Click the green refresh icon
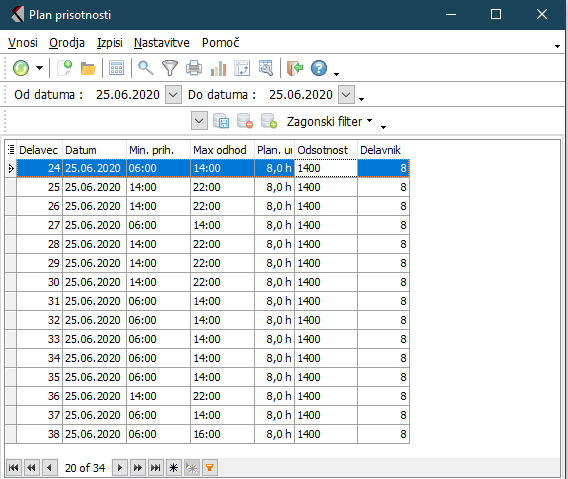568x479 pixels. point(21,68)
